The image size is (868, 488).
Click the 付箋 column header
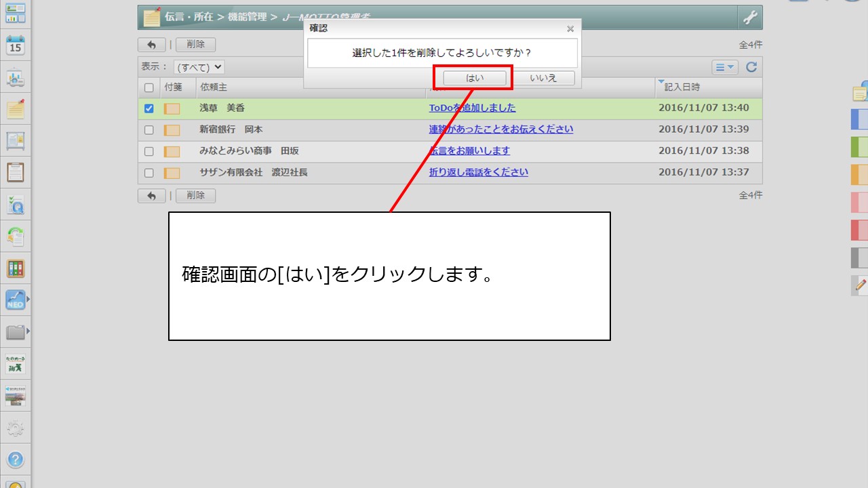[x=174, y=87]
